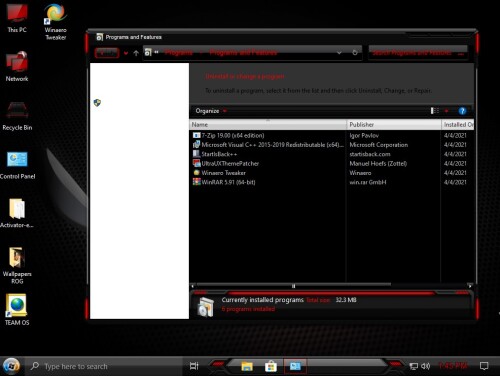Click volume speaker tray icon
This screenshot has width=500, height=376.
426,366
